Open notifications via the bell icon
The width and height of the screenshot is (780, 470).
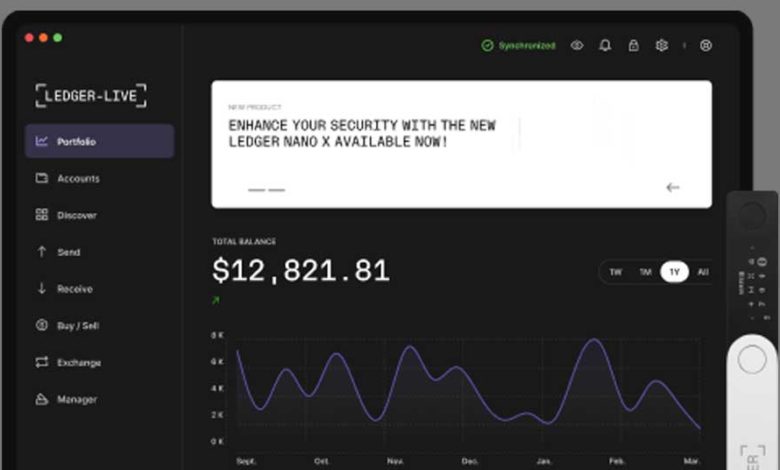pyautogui.click(x=605, y=45)
